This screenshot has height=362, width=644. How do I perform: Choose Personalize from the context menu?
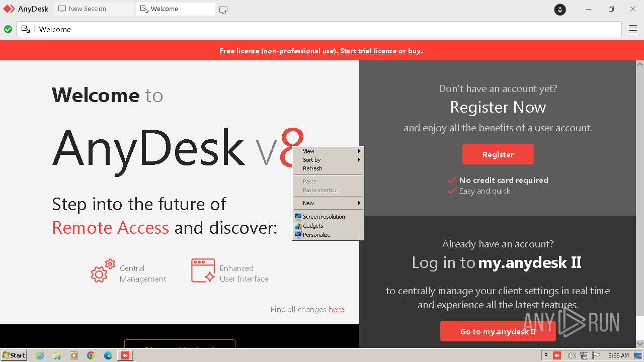point(328,235)
